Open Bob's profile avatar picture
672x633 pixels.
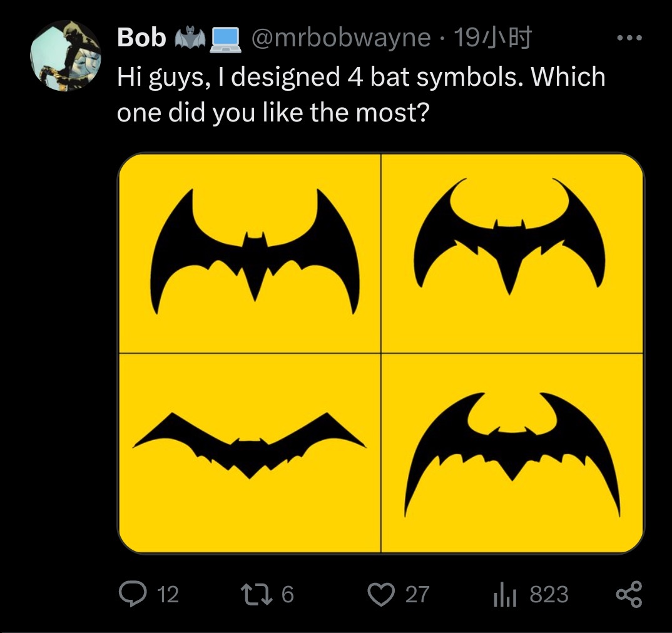(65, 56)
